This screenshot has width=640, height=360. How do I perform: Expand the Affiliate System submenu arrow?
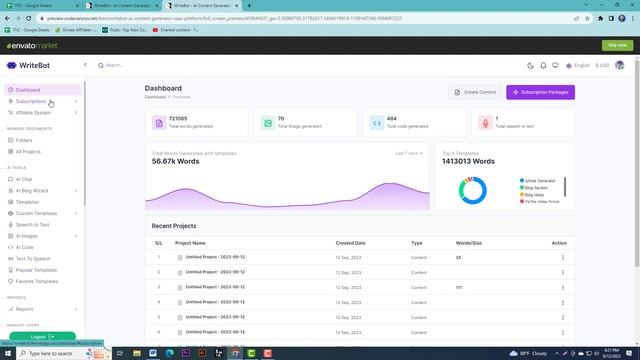[x=76, y=113]
